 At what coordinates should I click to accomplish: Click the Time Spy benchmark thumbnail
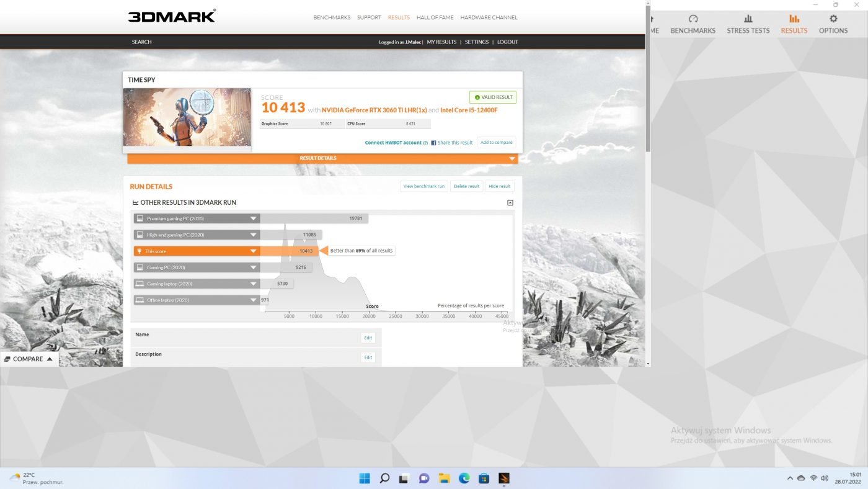187,117
